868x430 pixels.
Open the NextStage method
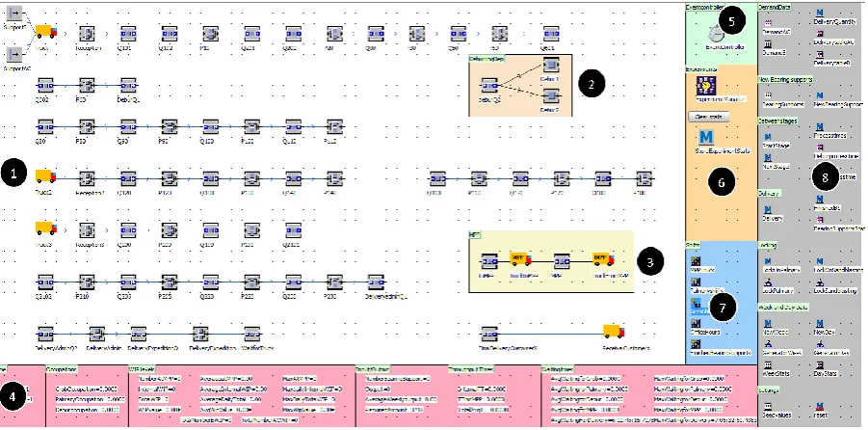point(768,157)
